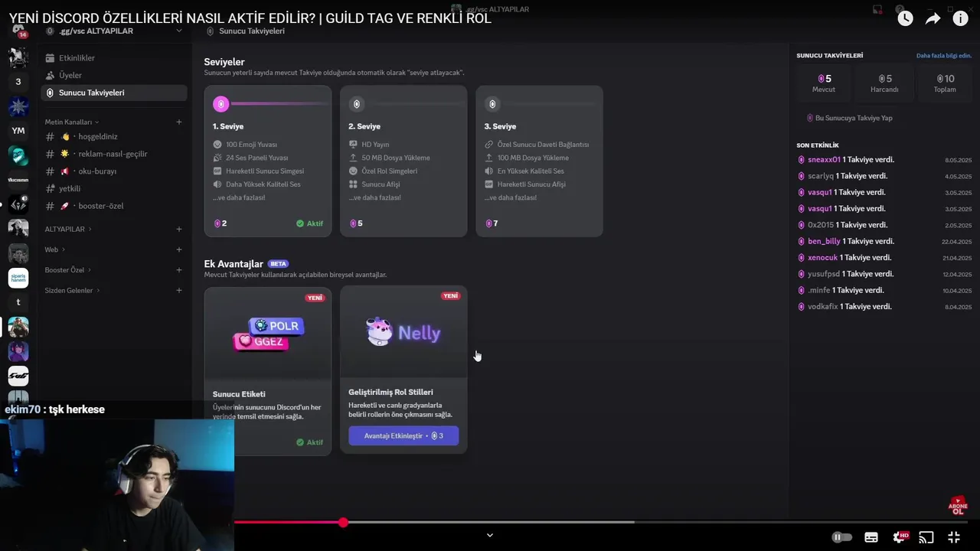The image size is (980, 551).
Task: Add a channel to Web category
Action: click(179, 249)
